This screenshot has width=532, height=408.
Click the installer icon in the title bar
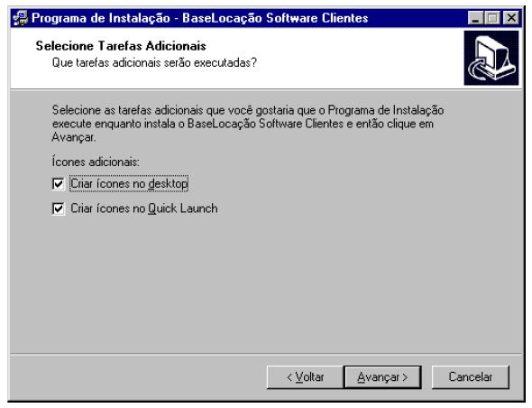20,18
